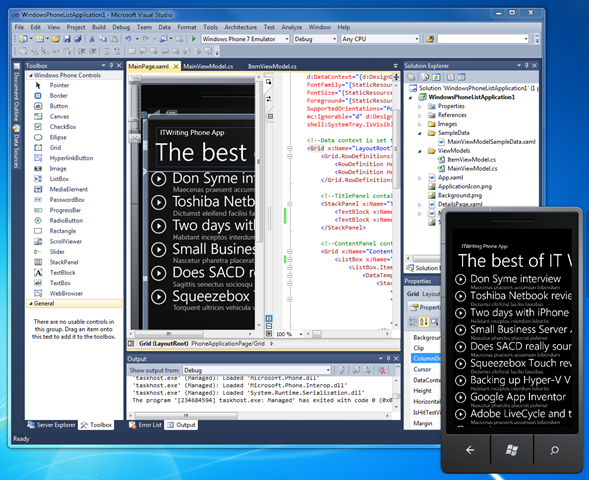Screen dimensions: 589x480
Task: Open the Architecture menu
Action: (x=241, y=27)
